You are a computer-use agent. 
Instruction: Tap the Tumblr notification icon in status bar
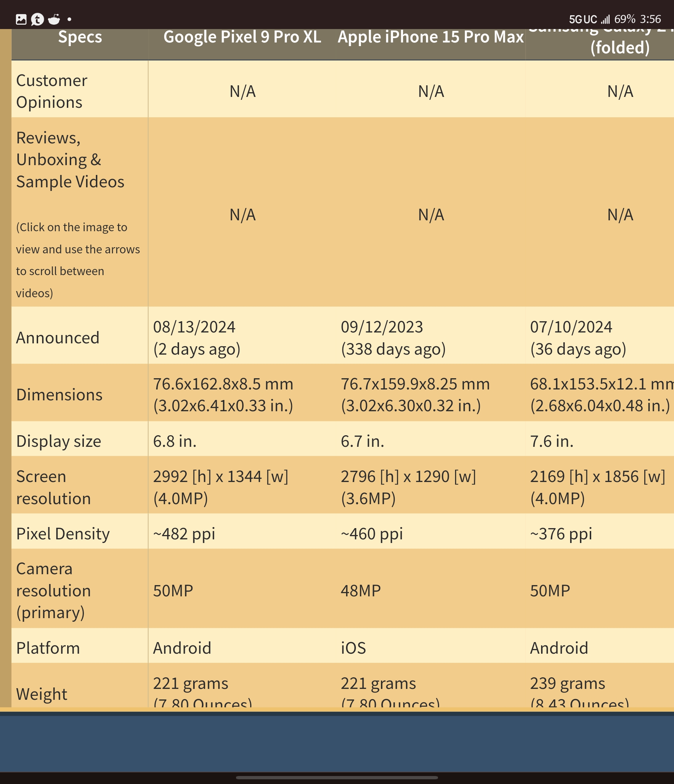(x=37, y=19)
